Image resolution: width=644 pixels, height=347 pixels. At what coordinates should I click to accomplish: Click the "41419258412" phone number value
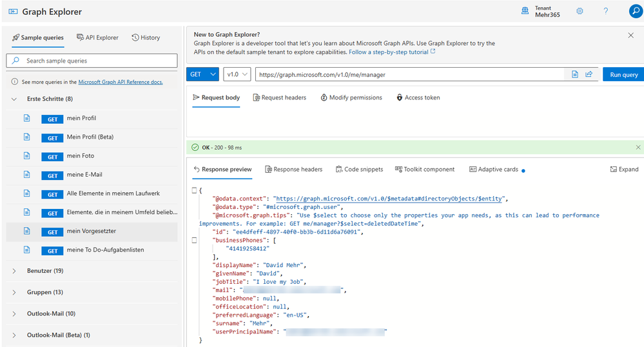[x=248, y=248]
